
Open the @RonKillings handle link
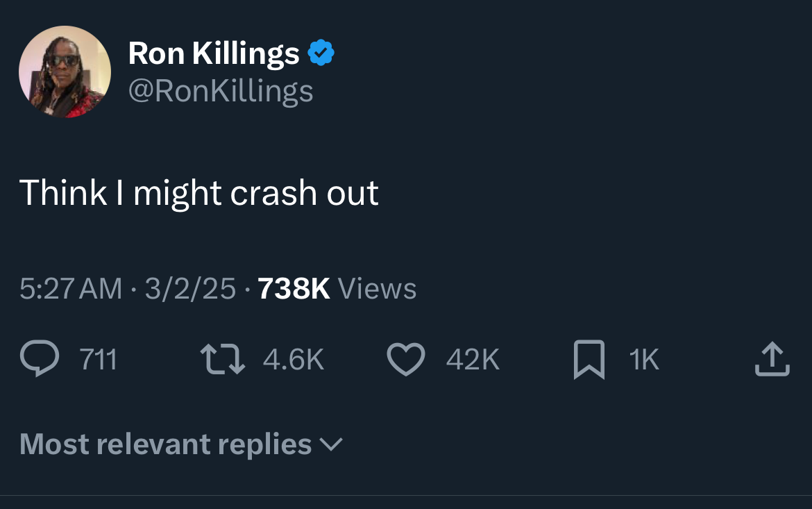(x=221, y=91)
